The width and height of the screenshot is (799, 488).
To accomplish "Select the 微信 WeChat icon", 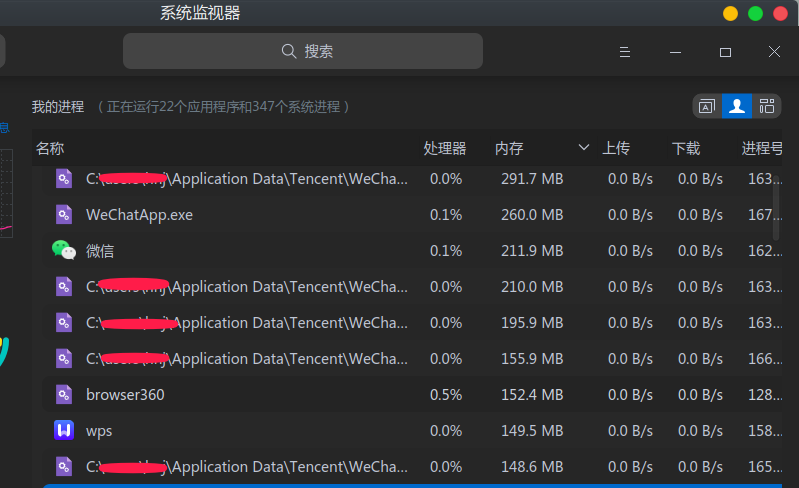I will point(64,250).
